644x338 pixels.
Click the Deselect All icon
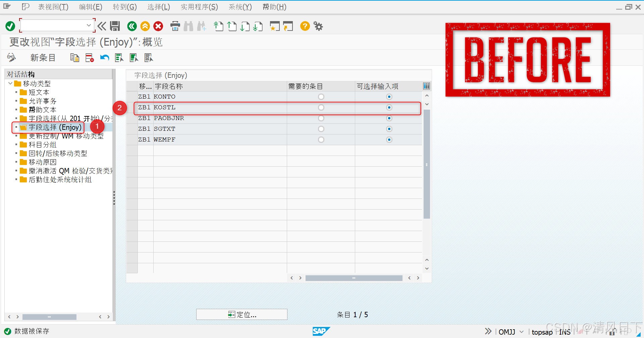click(149, 58)
